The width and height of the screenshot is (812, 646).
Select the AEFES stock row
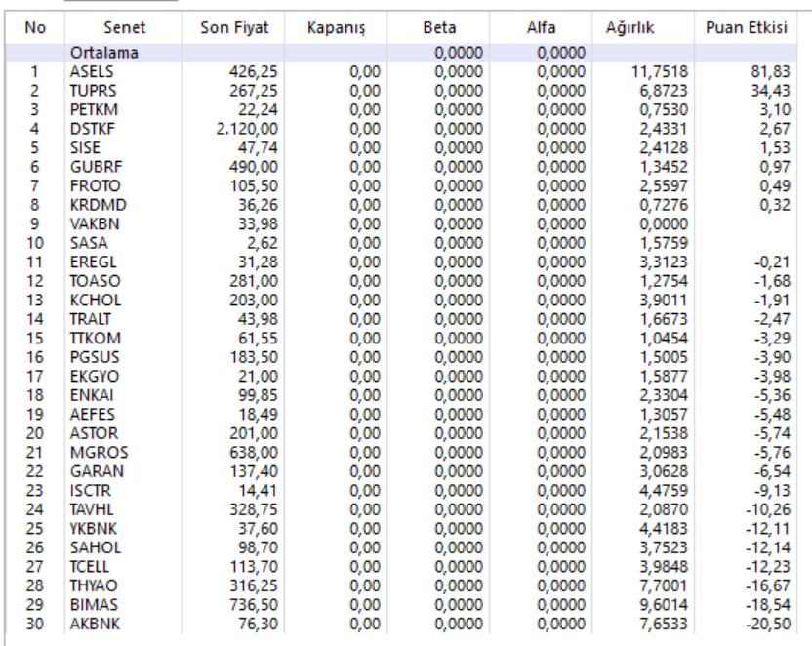pyautogui.click(x=401, y=414)
